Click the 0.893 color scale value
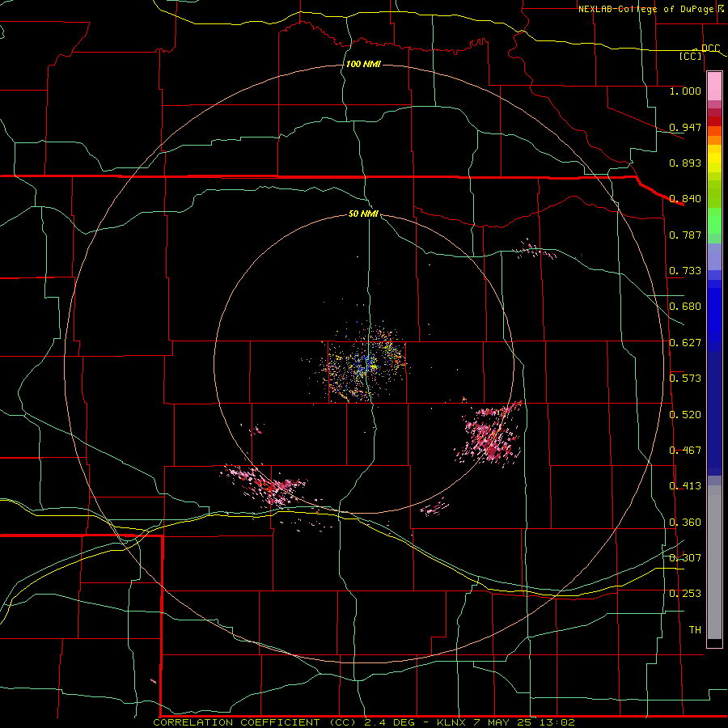Viewport: 728px width, 728px height. pyautogui.click(x=685, y=163)
